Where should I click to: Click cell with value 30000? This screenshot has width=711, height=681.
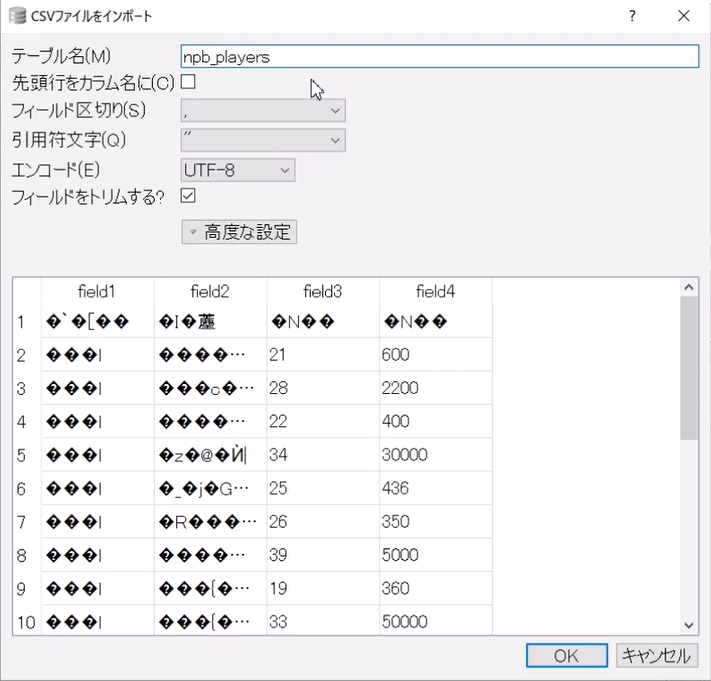tap(436, 455)
